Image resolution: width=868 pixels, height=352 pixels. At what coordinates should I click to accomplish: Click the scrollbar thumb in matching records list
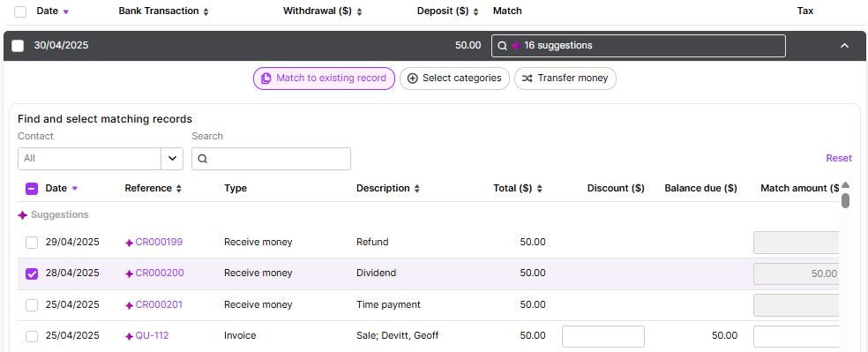click(x=845, y=200)
